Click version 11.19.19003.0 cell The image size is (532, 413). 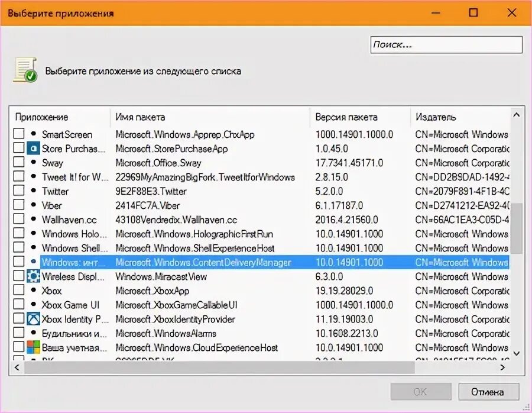[x=344, y=320]
